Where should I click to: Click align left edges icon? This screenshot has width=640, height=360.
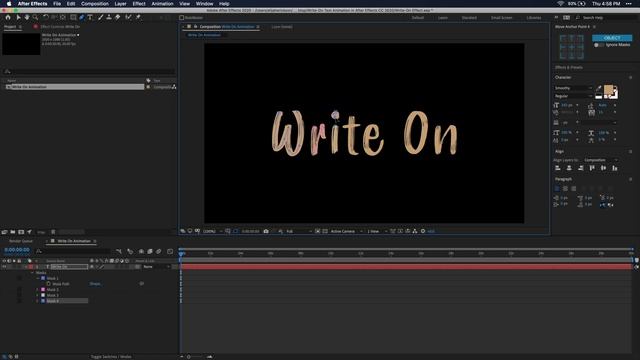[x=558, y=168]
